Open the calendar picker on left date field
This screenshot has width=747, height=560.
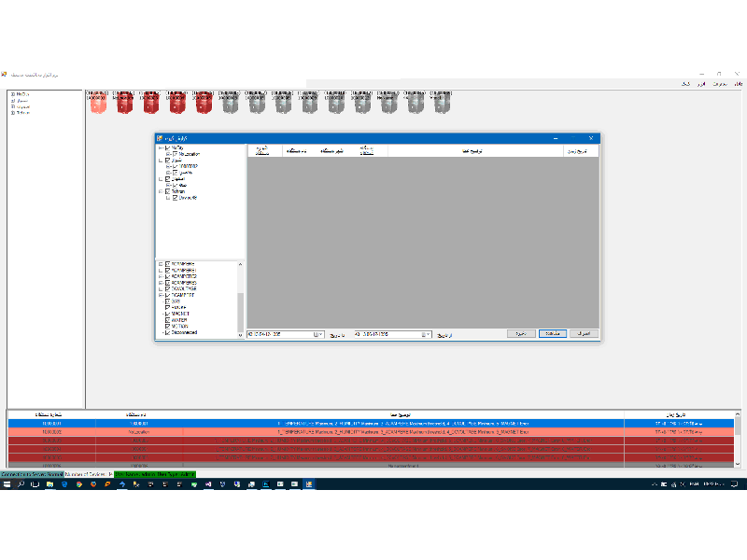pos(318,333)
